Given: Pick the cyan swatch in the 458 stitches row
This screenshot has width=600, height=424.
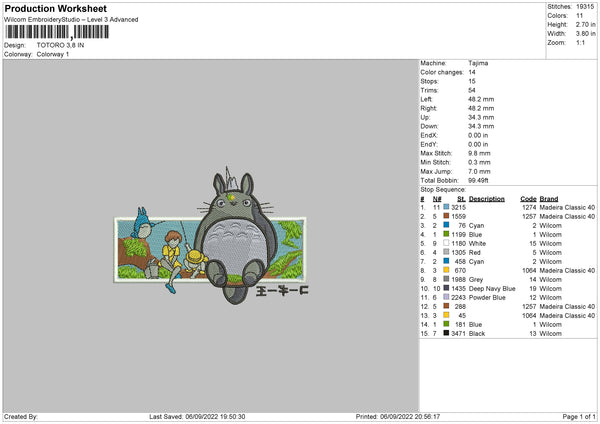Looking at the screenshot, I should coord(446,261).
